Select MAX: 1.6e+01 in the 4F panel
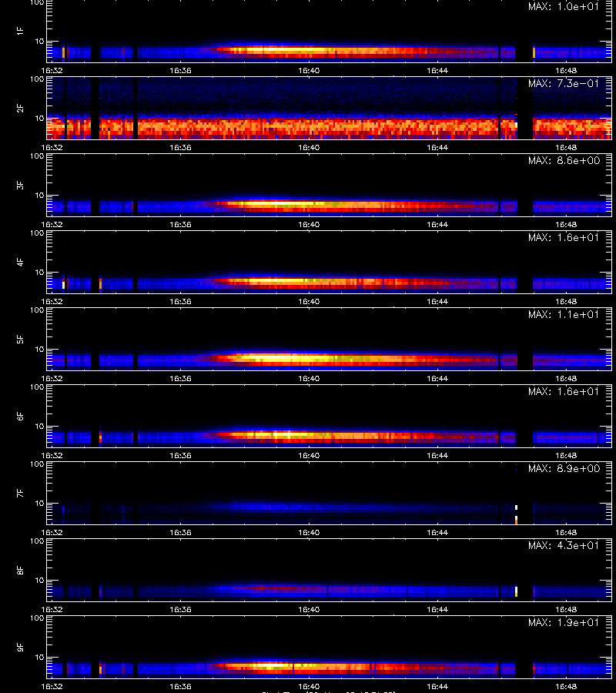Screen dimensions: 616x693 pyautogui.click(x=564, y=238)
